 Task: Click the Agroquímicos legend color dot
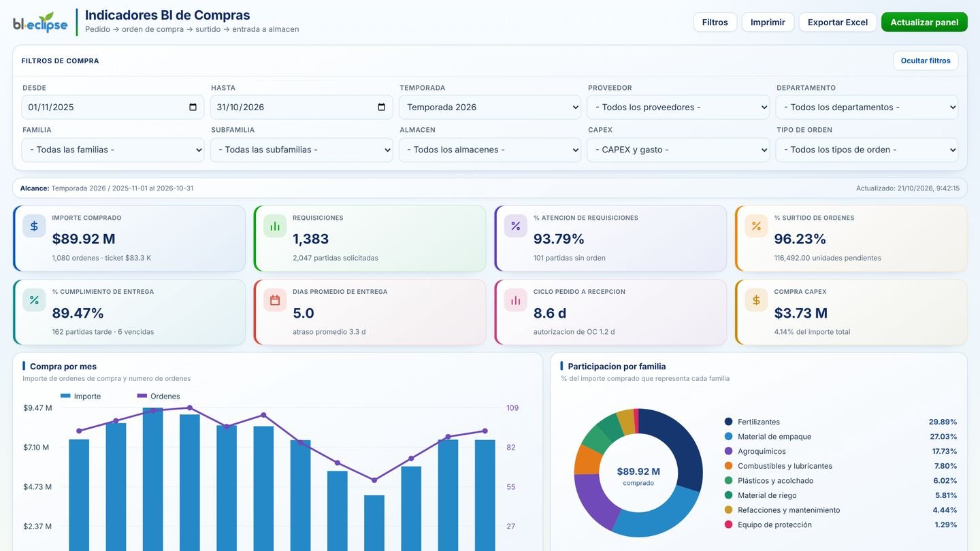coord(729,451)
